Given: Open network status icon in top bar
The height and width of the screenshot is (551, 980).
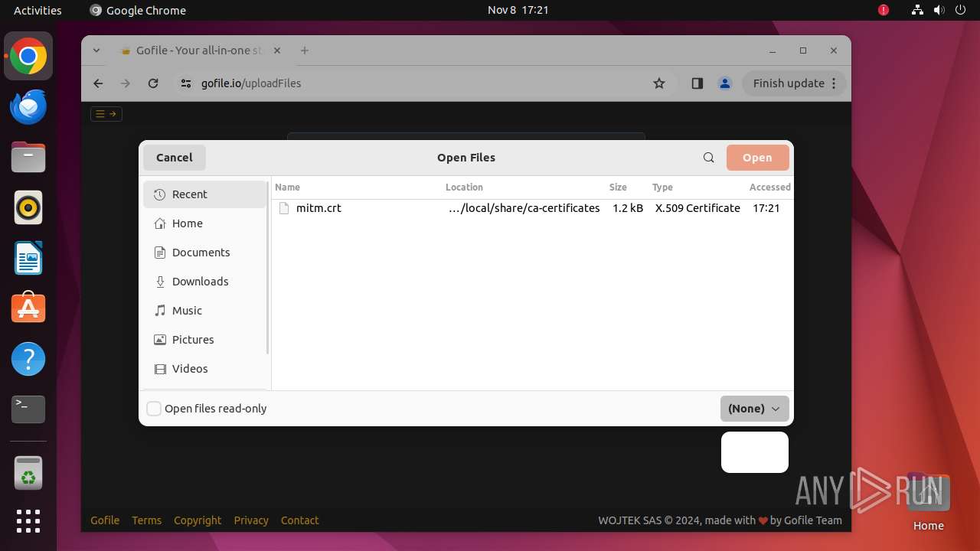Looking at the screenshot, I should click(917, 10).
